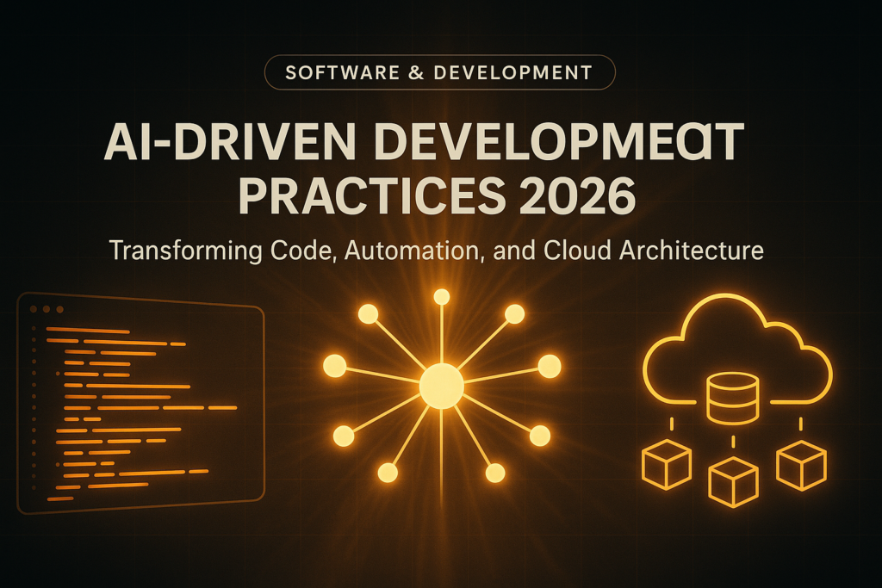Click the AI-Driven Development headline text
The height and width of the screenshot is (588, 882).
coord(423,143)
